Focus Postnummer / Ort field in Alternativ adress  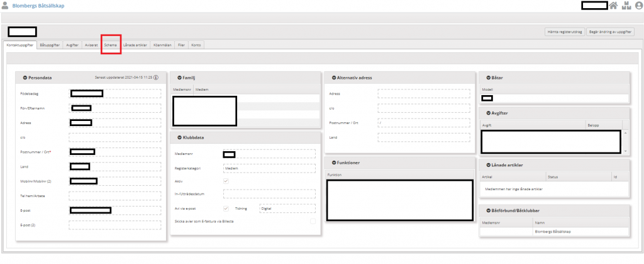[424, 122]
